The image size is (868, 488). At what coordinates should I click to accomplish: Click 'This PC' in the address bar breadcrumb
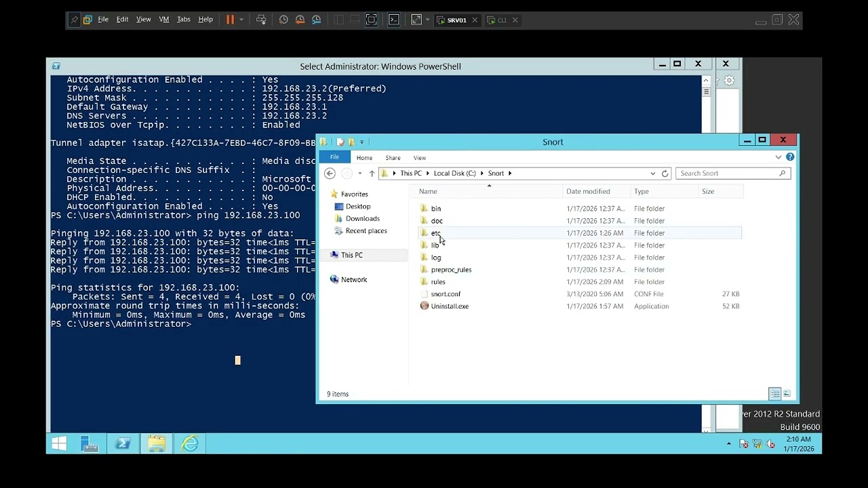410,174
